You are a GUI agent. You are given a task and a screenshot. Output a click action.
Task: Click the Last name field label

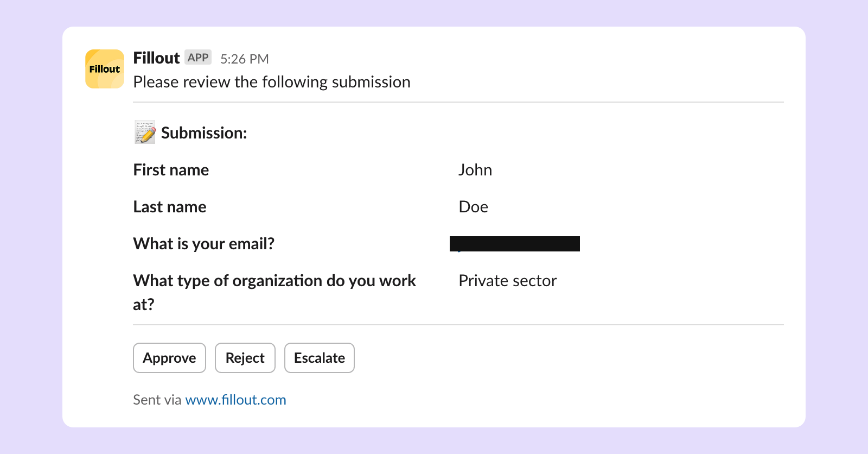point(170,207)
